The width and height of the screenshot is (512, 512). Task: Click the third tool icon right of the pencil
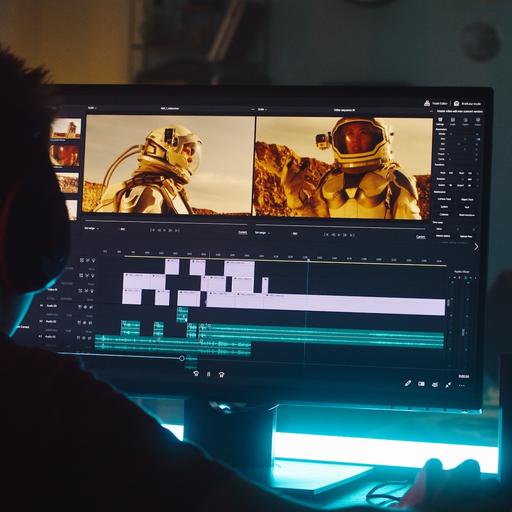[435, 384]
